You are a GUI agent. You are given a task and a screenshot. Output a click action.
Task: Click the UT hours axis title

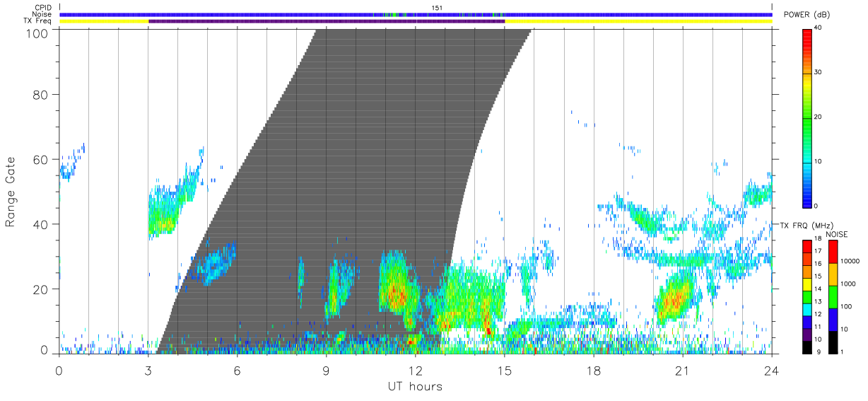[x=415, y=386]
